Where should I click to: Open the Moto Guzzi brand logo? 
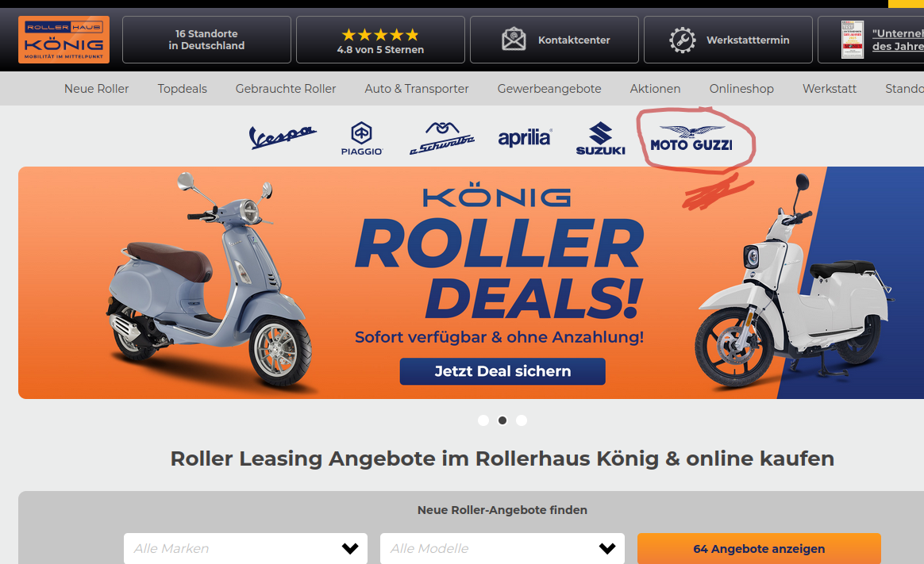[x=691, y=138]
